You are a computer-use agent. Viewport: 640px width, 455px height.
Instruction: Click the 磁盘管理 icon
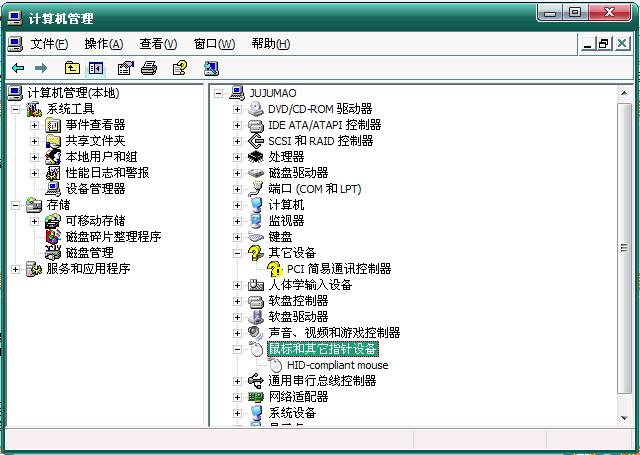point(53,253)
